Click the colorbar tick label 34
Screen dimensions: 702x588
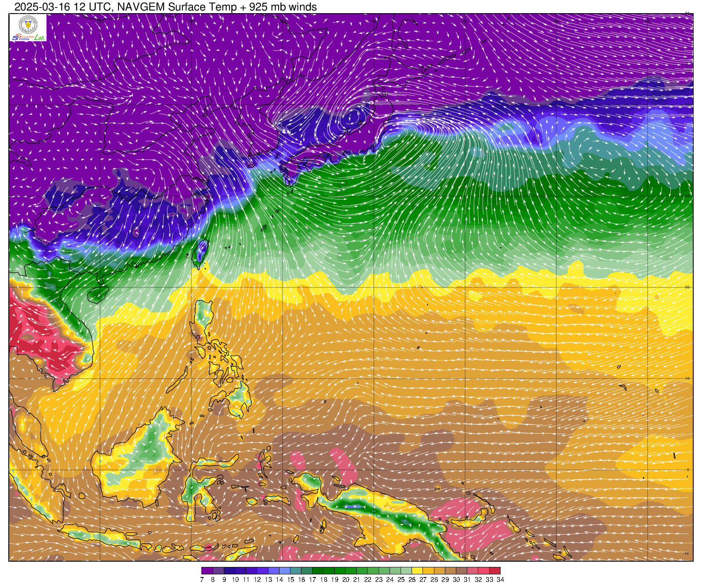501,580
